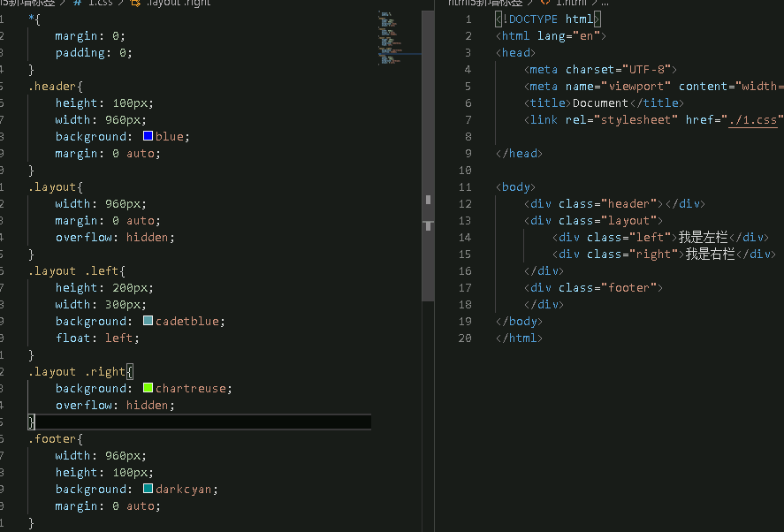Click the div class="header" line

(614, 204)
